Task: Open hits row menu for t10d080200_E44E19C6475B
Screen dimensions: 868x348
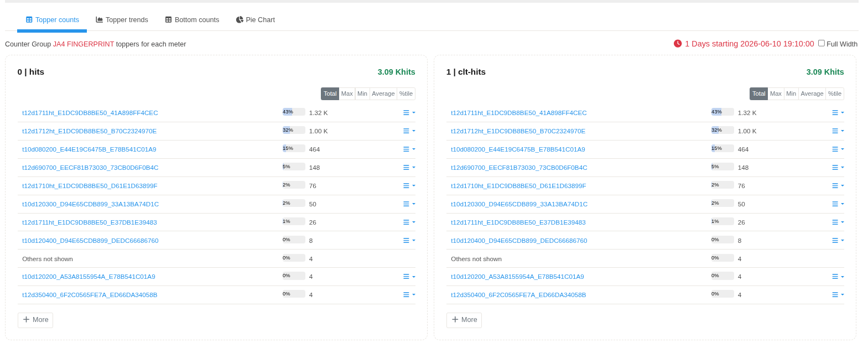Action: click(409, 149)
